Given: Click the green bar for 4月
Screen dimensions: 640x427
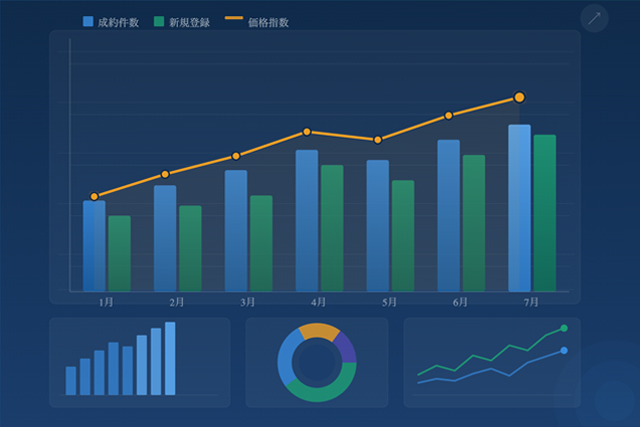Looking at the screenshot, I should coord(332,228).
